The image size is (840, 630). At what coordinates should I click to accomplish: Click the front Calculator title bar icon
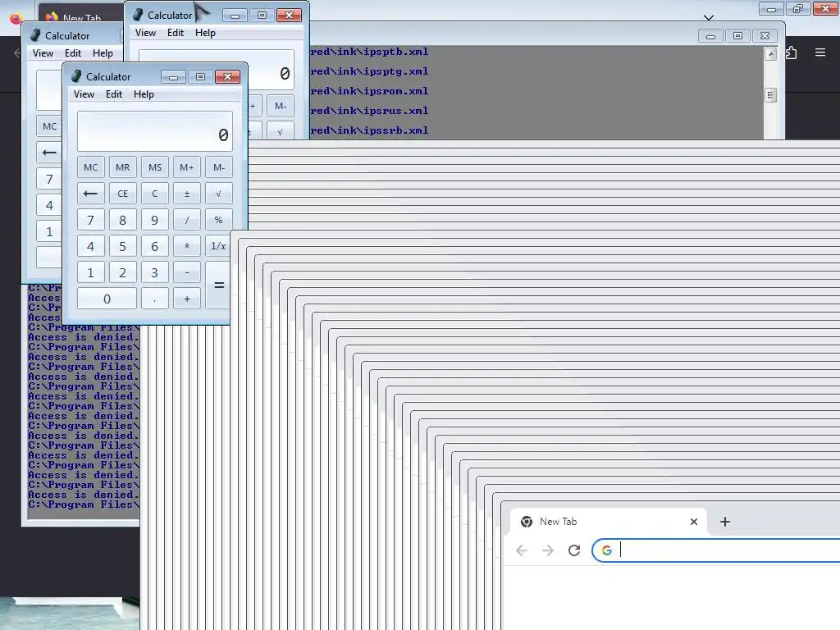pos(76,76)
